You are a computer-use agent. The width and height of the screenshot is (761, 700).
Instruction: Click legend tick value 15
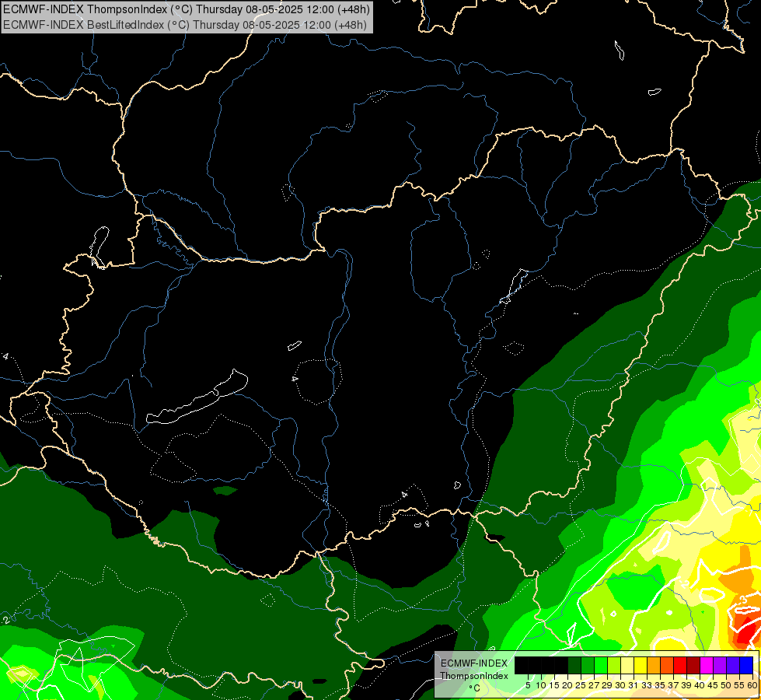click(x=554, y=685)
